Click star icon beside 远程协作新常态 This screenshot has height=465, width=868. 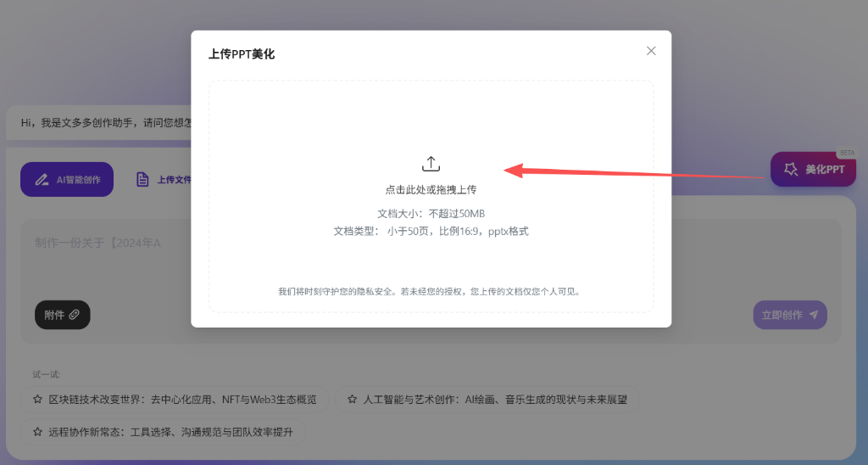[x=37, y=432]
